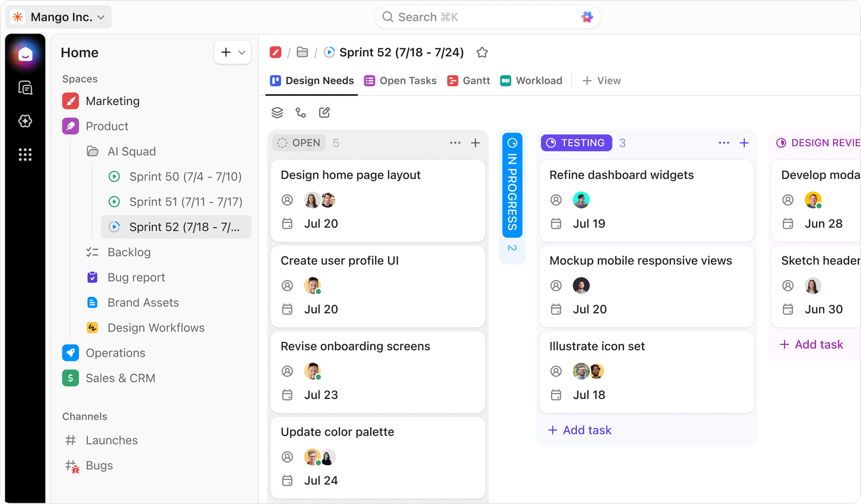Image resolution: width=861 pixels, height=504 pixels.
Task: Click the AI brain icon in the dark sidebar
Action: [x=25, y=121]
